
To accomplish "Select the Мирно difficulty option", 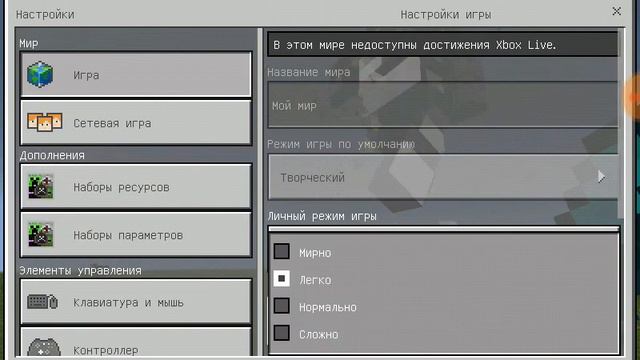I will [x=282, y=251].
